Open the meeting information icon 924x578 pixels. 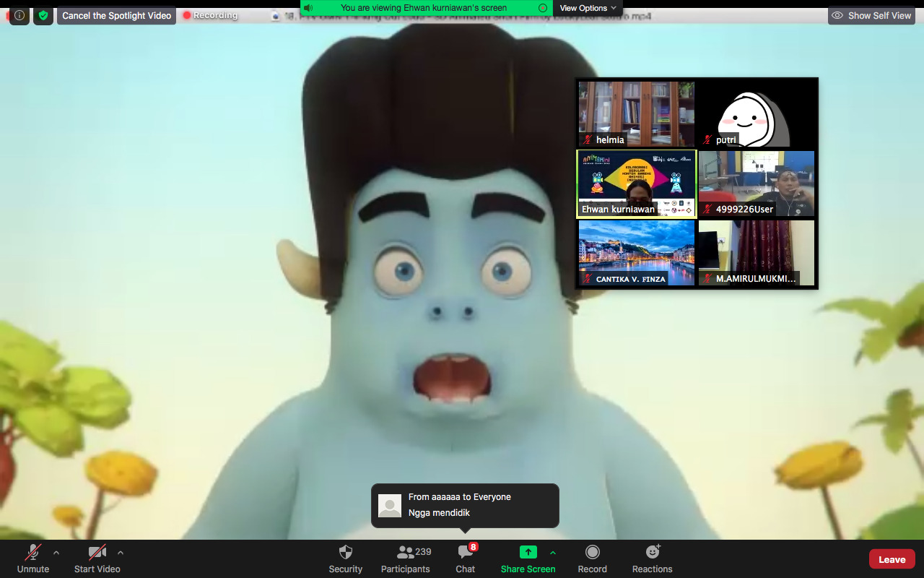pyautogui.click(x=19, y=15)
